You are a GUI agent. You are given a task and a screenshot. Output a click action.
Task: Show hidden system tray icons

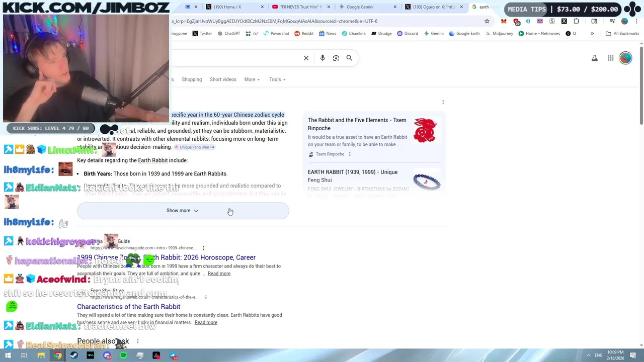(588, 355)
